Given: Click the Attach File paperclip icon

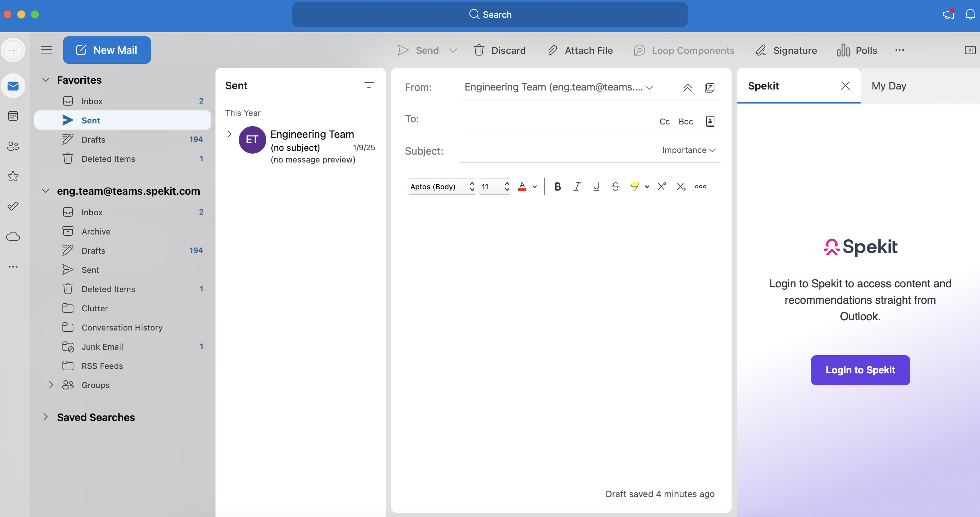Looking at the screenshot, I should pos(552,50).
